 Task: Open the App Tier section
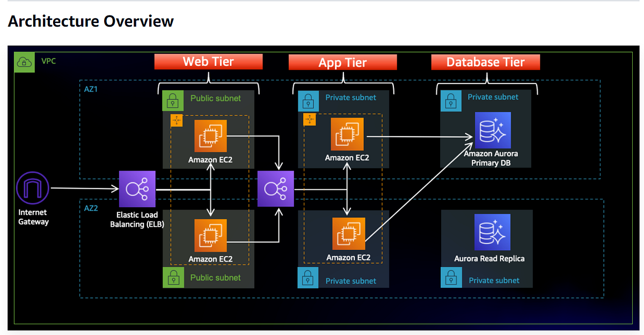coord(342,62)
